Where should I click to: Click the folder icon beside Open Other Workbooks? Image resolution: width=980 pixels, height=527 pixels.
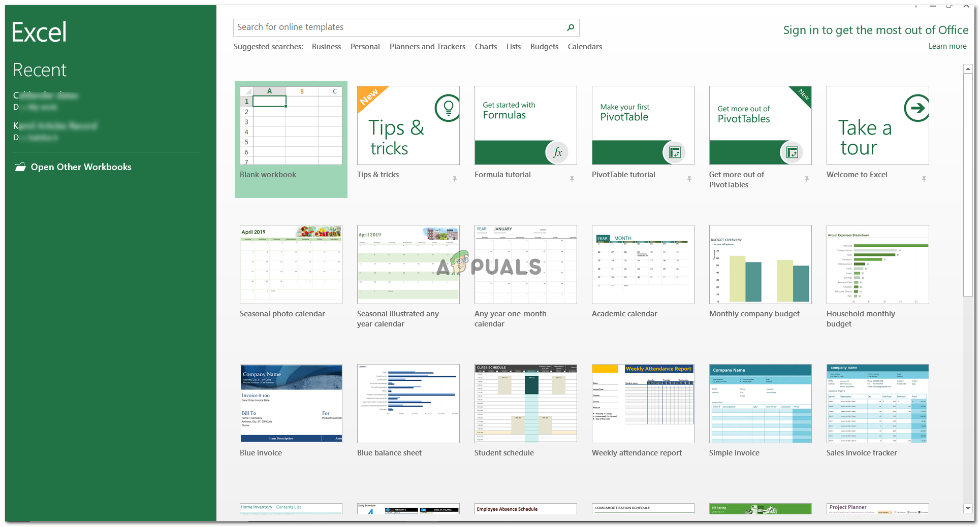click(x=20, y=167)
